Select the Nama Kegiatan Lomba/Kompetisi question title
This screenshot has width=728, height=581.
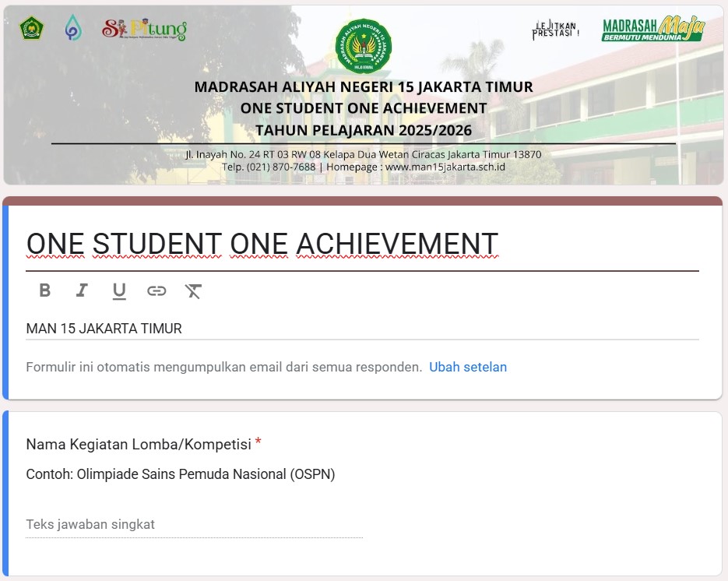point(139,444)
